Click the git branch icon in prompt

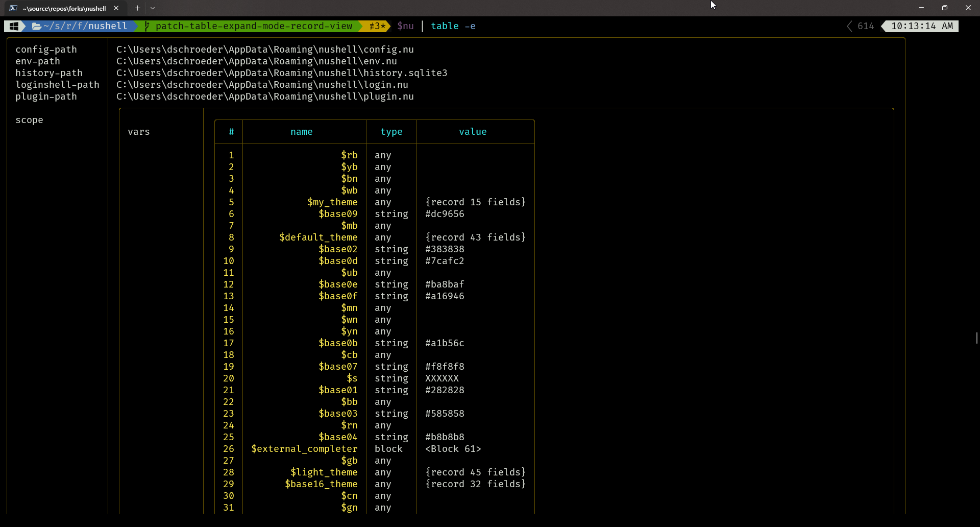pyautogui.click(x=147, y=26)
